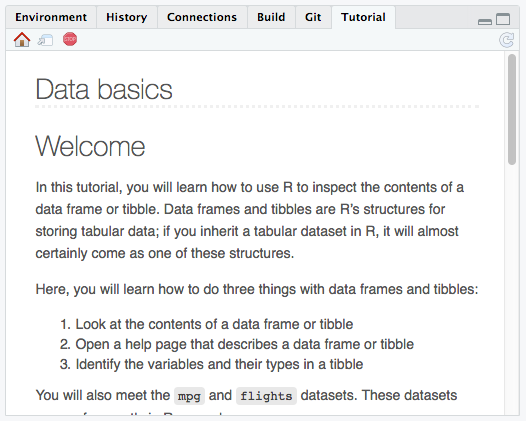
Task: Open the Git tab
Action: (313, 17)
